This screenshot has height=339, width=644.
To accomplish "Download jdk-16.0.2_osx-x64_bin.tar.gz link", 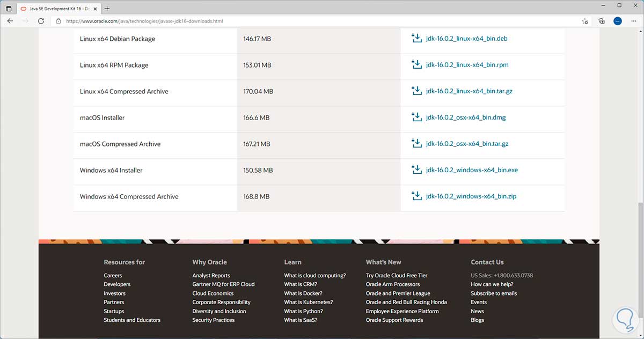I will click(467, 144).
